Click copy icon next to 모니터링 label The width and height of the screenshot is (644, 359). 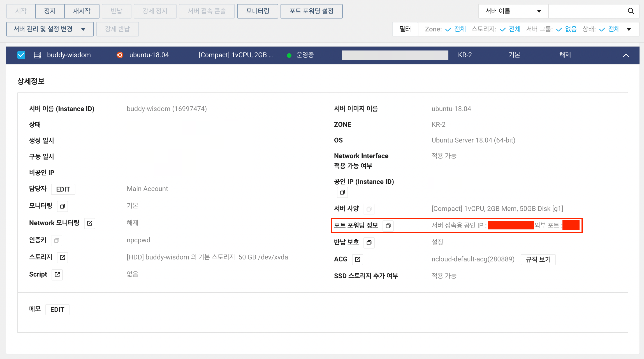pos(62,206)
